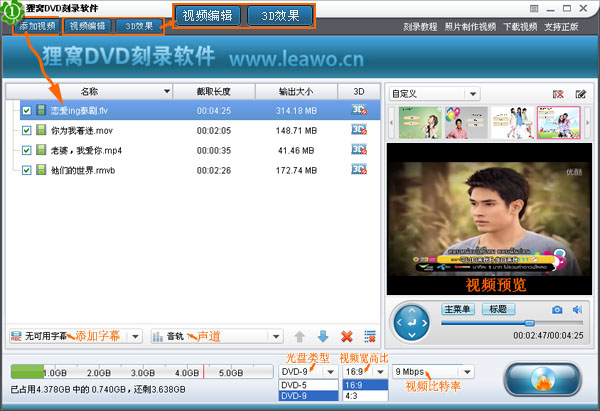600x411 pixels.
Task: Open the 照片制作视频 link
Action: [x=470, y=27]
